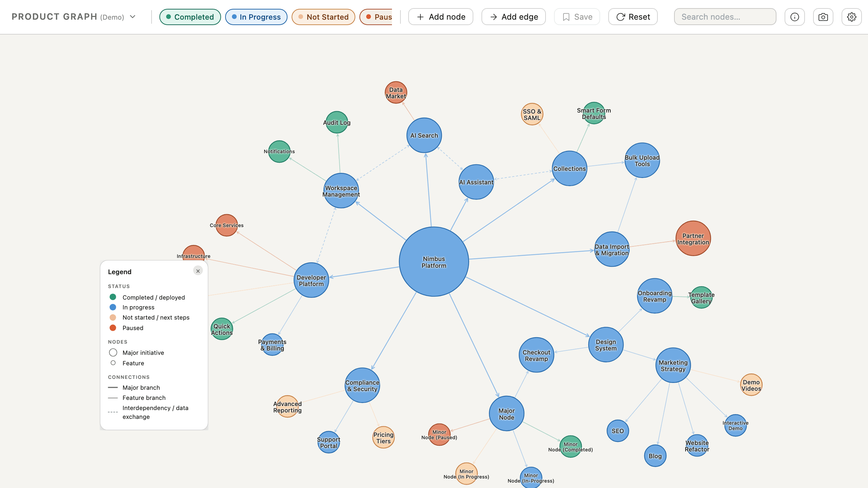
Task: Select the Demo Videos node
Action: click(x=751, y=385)
